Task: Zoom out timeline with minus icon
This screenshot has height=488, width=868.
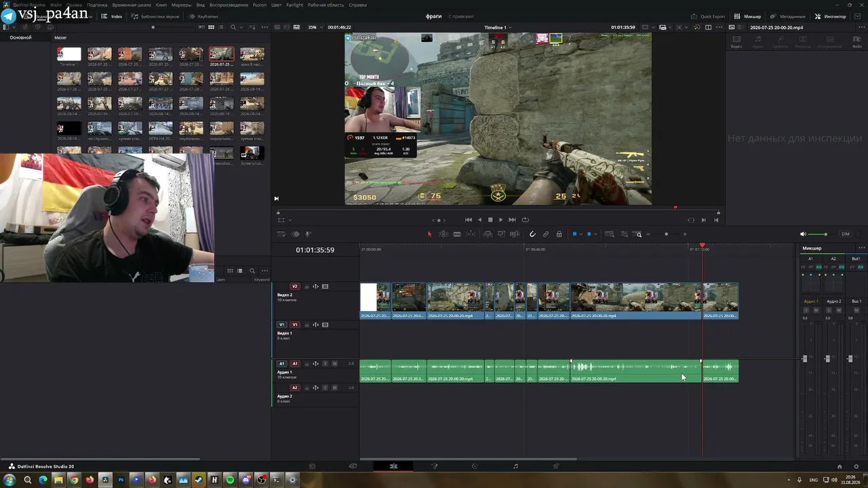Action: point(648,235)
